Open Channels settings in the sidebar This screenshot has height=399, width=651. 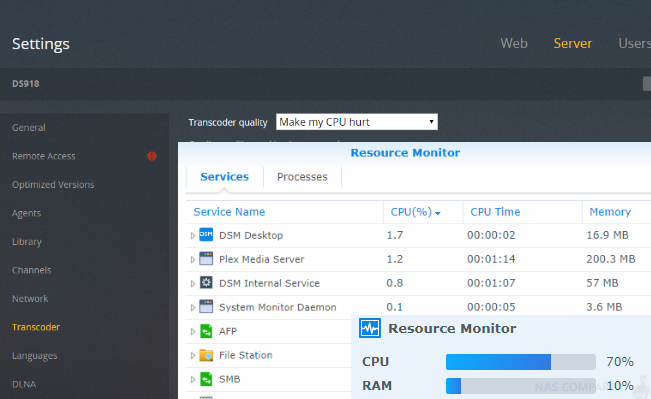click(32, 270)
